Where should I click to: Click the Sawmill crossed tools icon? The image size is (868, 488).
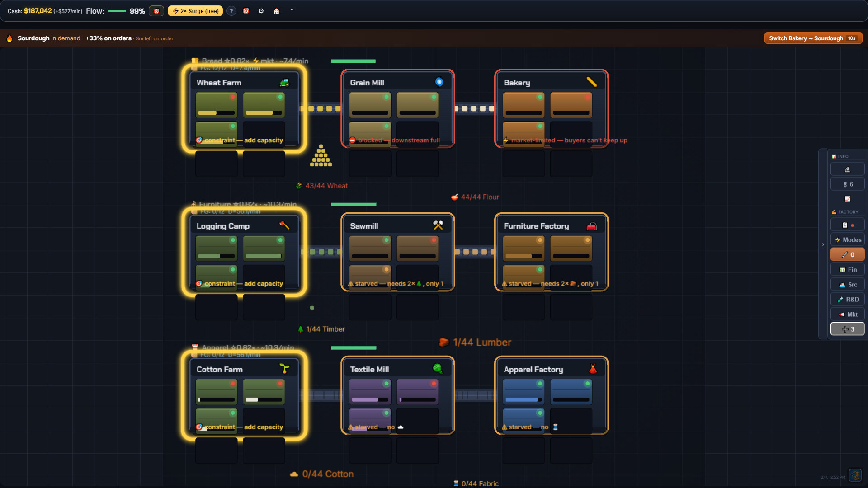point(438,225)
